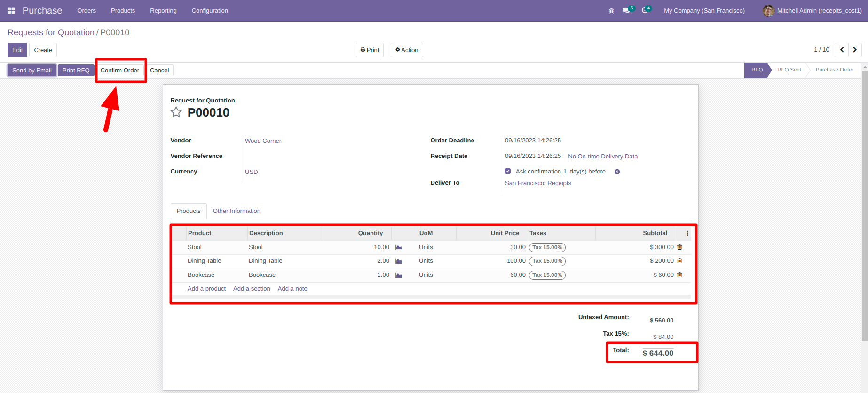Delete the Dining Table order line
This screenshot has height=393, width=868.
(x=679, y=261)
